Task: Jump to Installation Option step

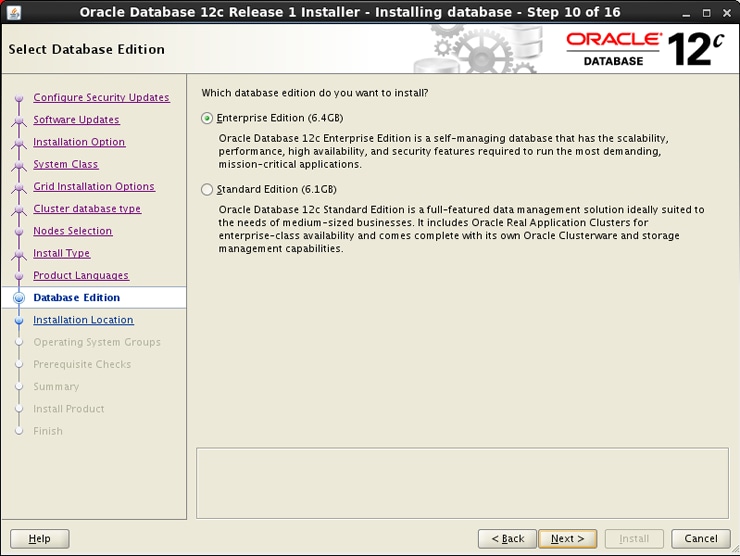Action: click(x=79, y=142)
